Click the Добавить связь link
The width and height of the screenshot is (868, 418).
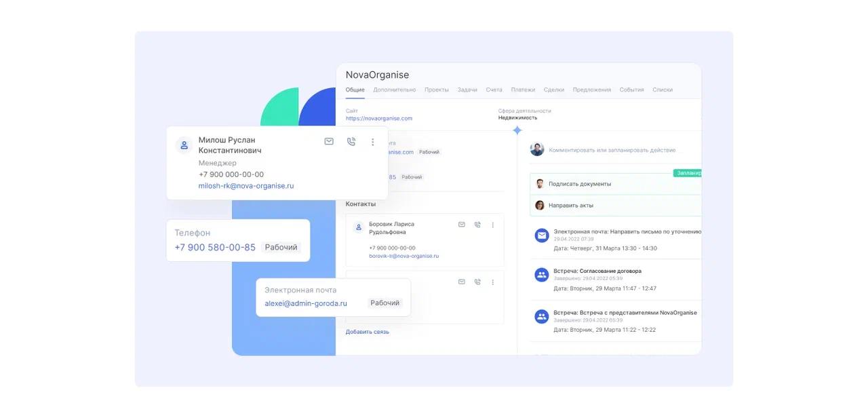pyautogui.click(x=368, y=332)
